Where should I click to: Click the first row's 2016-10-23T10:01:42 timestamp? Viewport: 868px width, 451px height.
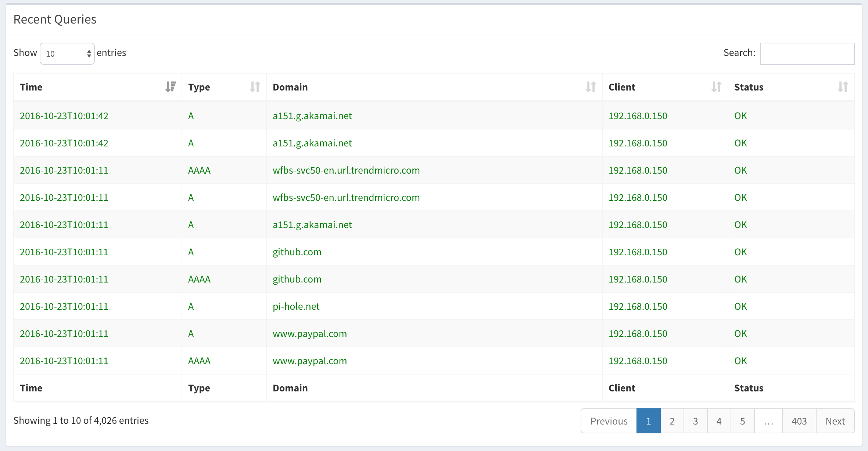tap(64, 116)
